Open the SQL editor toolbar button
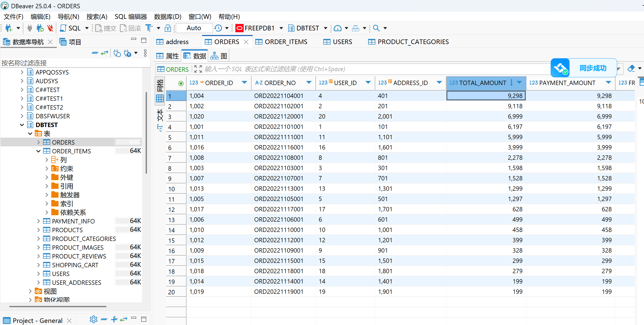Screen dimensions: 644x325 click(x=71, y=28)
